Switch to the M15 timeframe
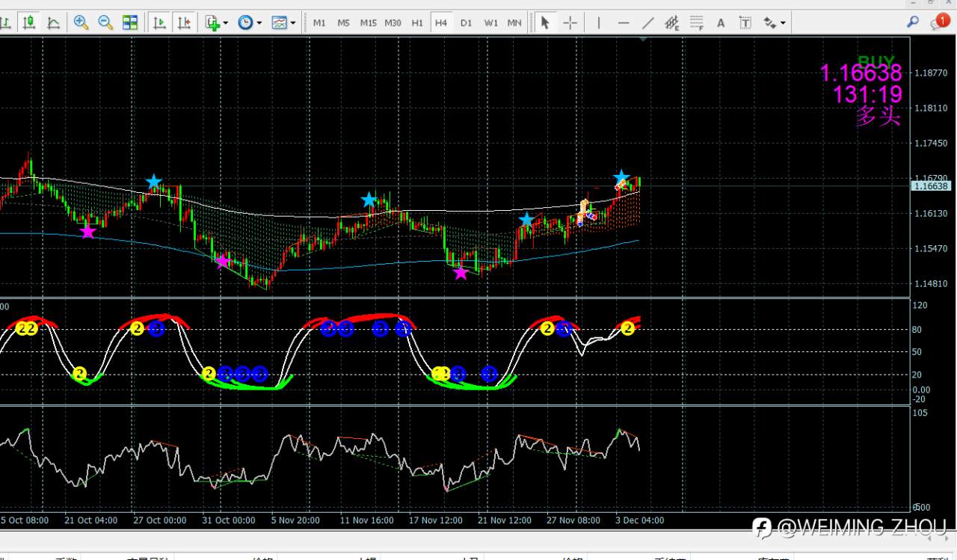957x560 pixels. (x=368, y=22)
